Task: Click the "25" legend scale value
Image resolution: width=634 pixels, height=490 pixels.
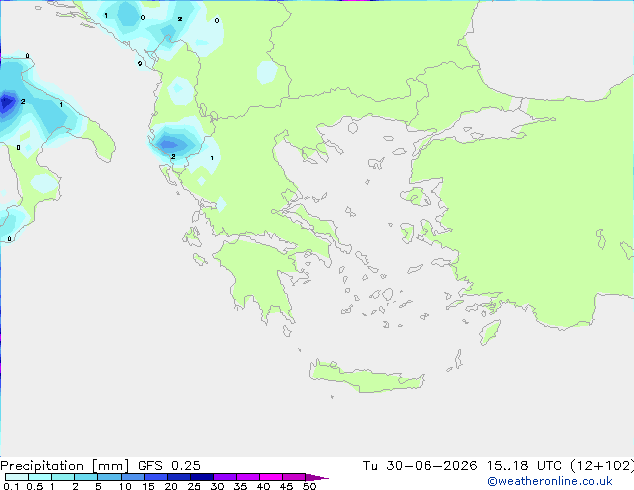Action: pyautogui.click(x=194, y=486)
